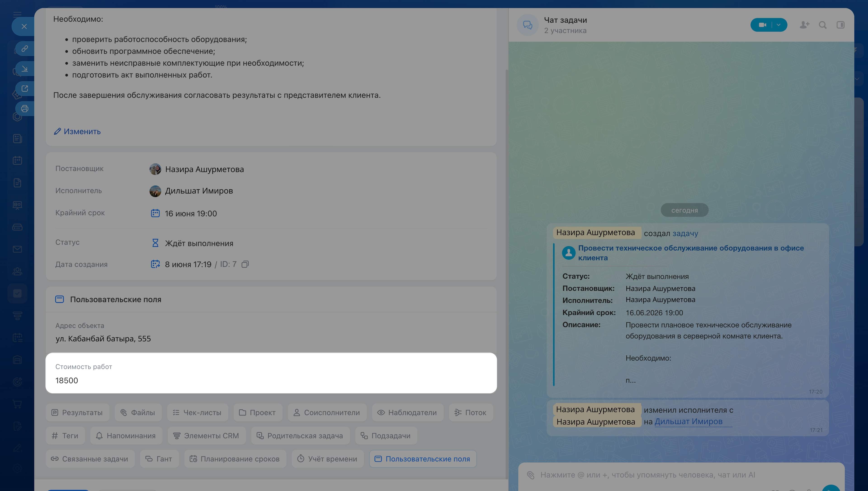Image resolution: width=868 pixels, height=491 pixels.
Task: Click the Ждёт выполнения status
Action: point(199,243)
